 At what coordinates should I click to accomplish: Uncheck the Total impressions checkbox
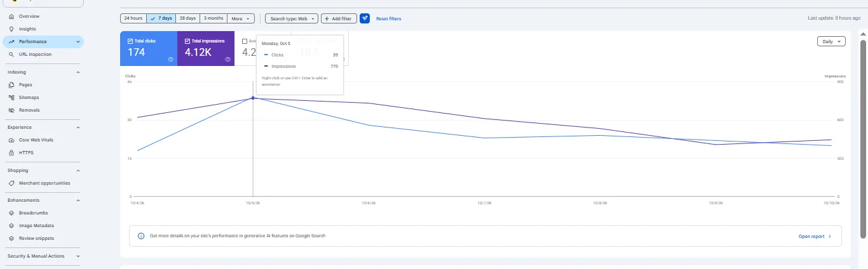pyautogui.click(x=187, y=41)
